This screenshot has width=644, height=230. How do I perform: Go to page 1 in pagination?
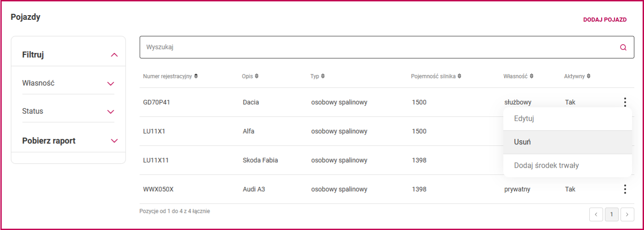click(612, 214)
